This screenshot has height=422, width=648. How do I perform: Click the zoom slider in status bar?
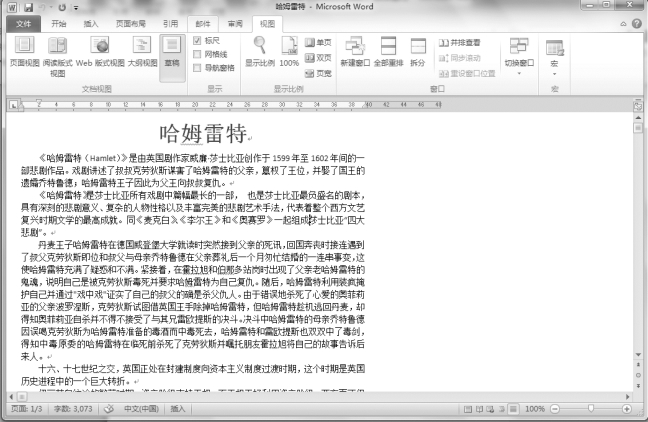[590, 410]
